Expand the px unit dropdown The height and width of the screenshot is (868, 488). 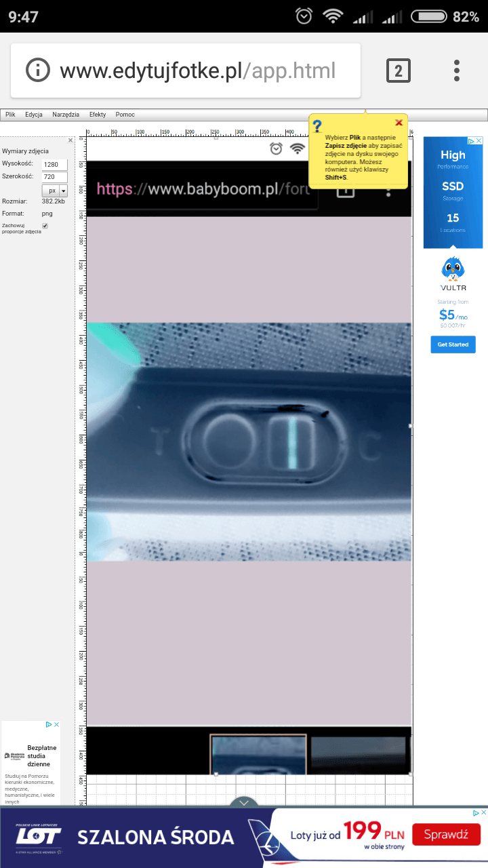point(63,191)
